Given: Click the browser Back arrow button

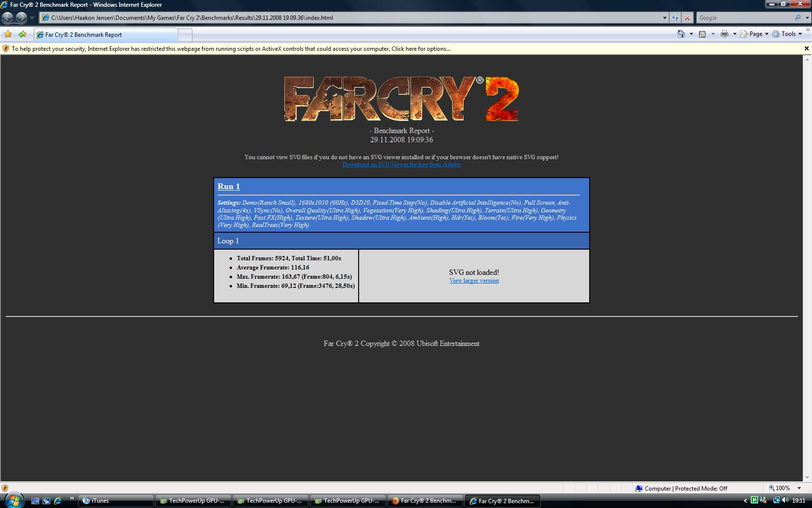Looking at the screenshot, I should click(7, 18).
